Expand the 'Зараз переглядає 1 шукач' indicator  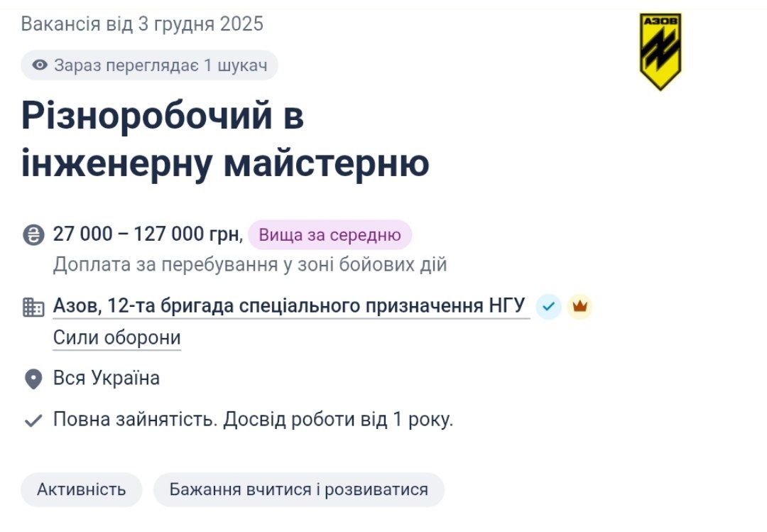(x=149, y=65)
